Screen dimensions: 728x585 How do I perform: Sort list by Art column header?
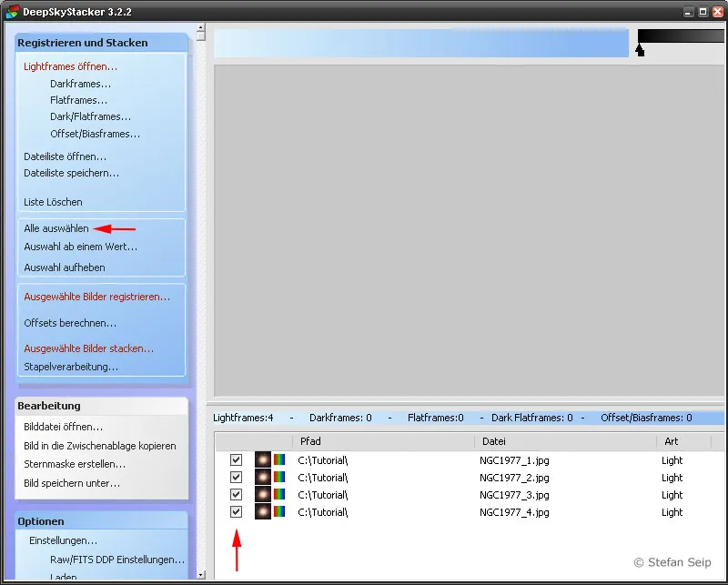coord(684,441)
